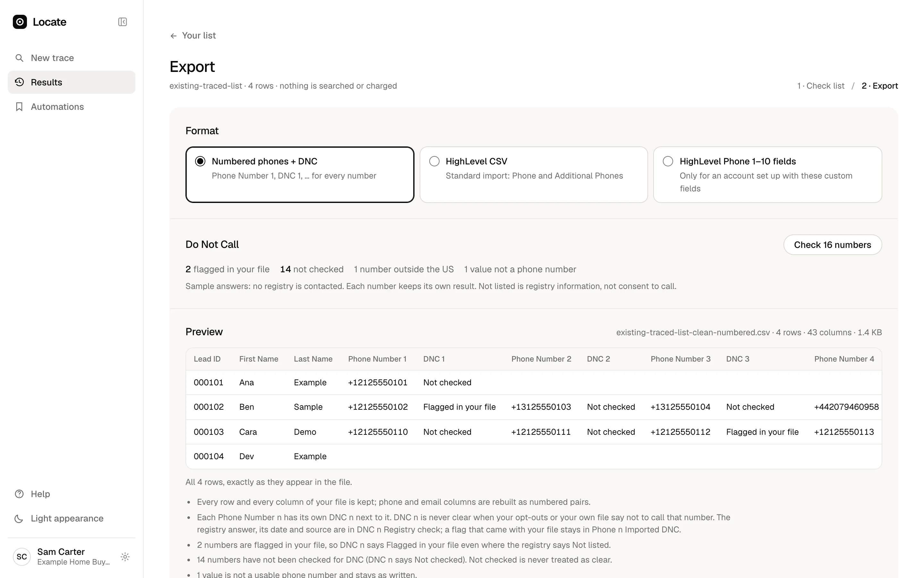Click 2 flagged in your file summary
The image size is (924, 578).
[x=227, y=269]
